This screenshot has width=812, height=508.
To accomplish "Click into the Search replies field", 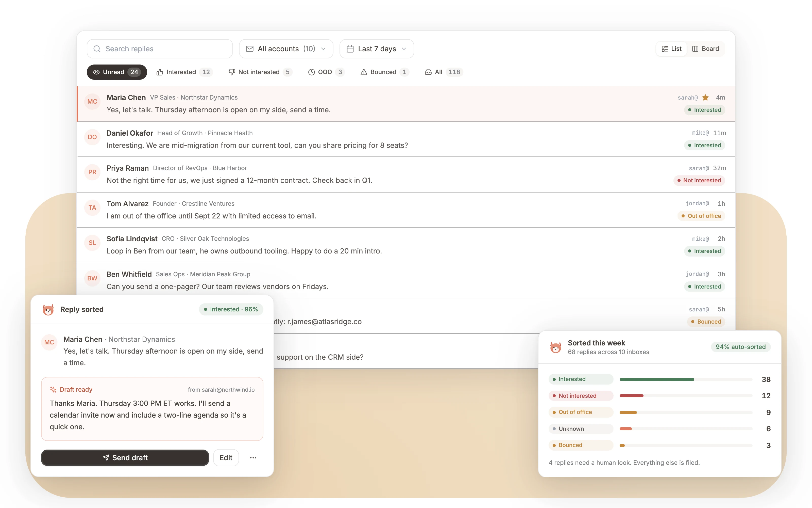I will click(x=160, y=49).
